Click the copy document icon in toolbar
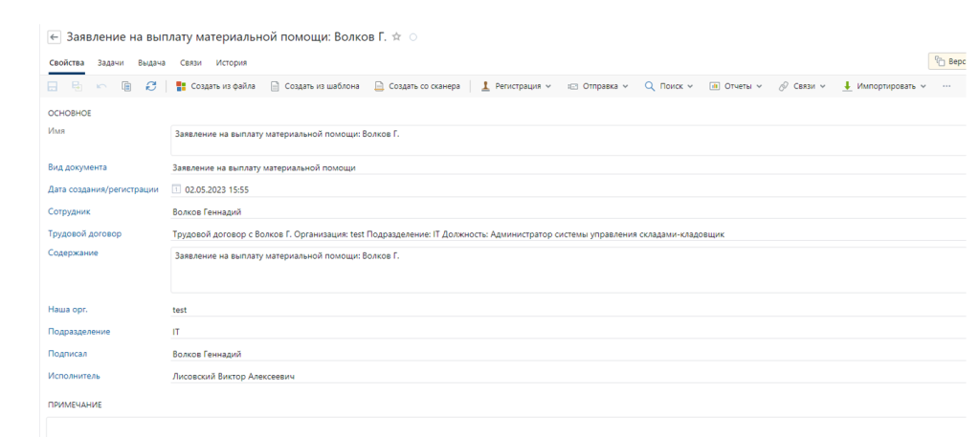The height and width of the screenshot is (437, 980). click(126, 87)
